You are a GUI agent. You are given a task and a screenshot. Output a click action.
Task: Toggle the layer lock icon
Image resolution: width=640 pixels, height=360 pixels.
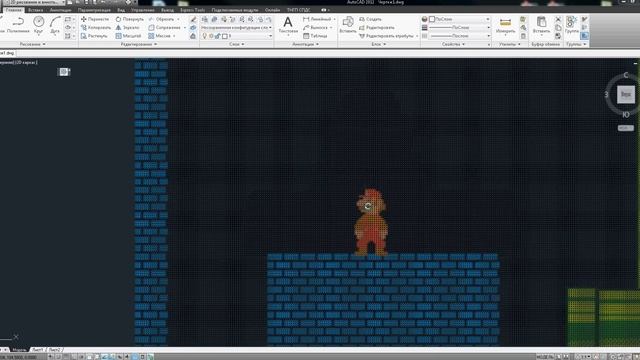(x=218, y=36)
